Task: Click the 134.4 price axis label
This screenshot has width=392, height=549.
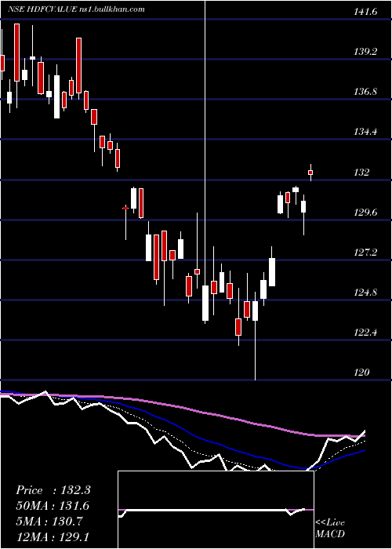Action: click(365, 132)
